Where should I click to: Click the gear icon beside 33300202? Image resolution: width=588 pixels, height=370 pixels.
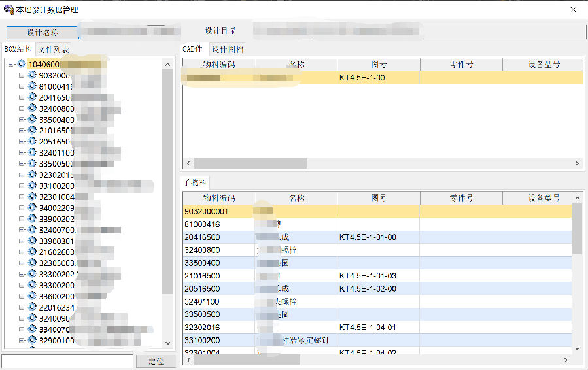[x=32, y=274]
